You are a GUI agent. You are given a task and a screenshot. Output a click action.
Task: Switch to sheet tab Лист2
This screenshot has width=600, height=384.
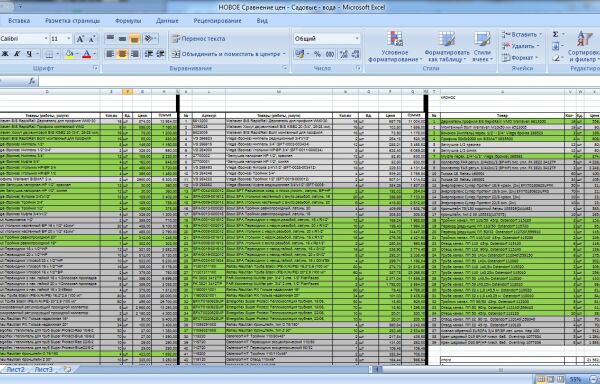coord(15,369)
